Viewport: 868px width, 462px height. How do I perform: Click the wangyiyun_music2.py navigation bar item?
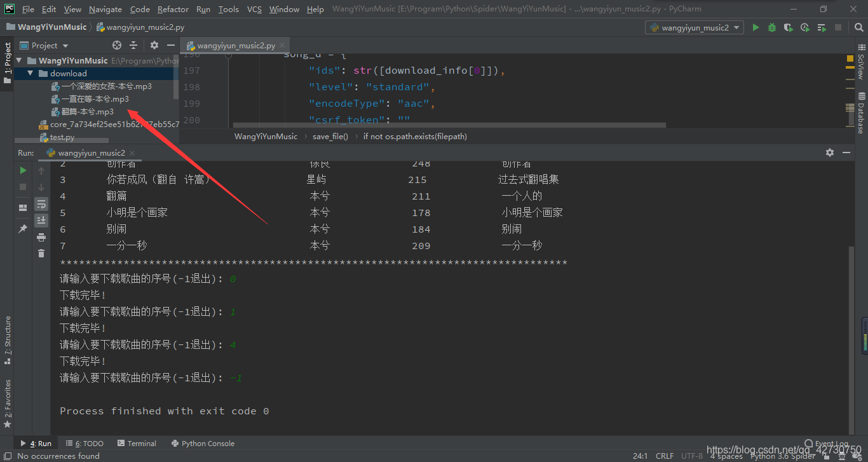(141, 27)
